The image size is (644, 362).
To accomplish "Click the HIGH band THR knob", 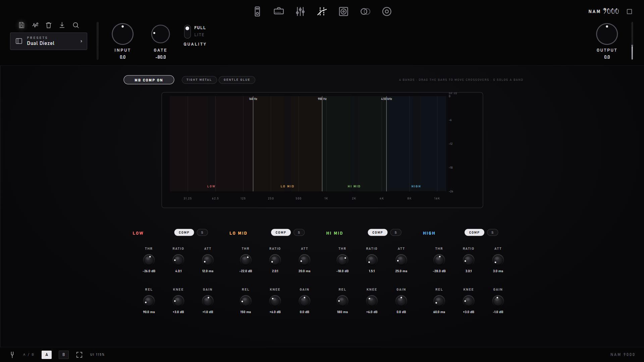I will click(439, 260).
